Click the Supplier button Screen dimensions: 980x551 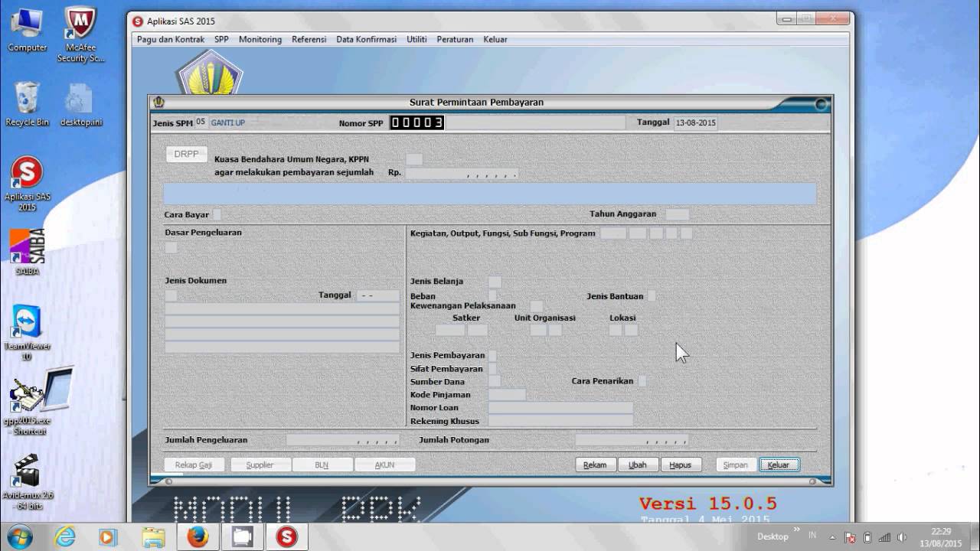(x=260, y=465)
